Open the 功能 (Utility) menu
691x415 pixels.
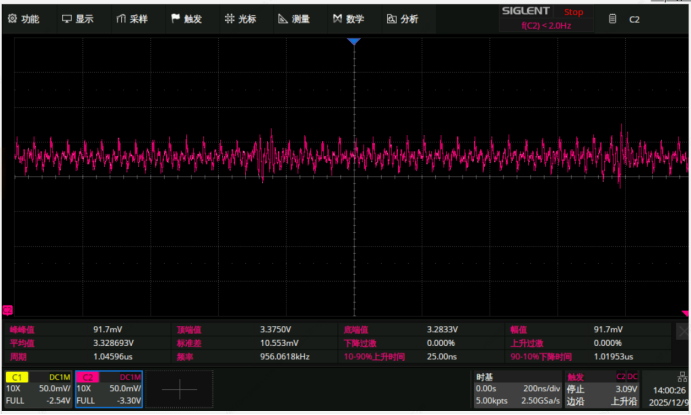point(24,19)
